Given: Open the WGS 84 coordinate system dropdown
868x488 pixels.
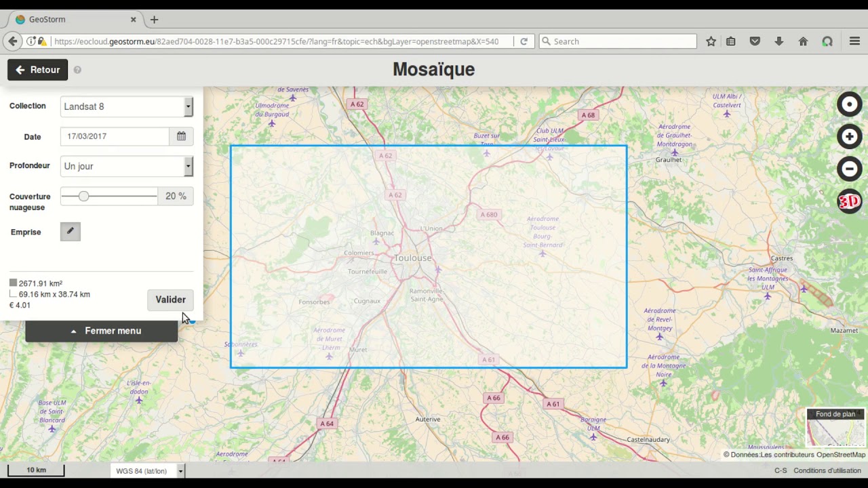Looking at the screenshot, I should click(x=148, y=471).
